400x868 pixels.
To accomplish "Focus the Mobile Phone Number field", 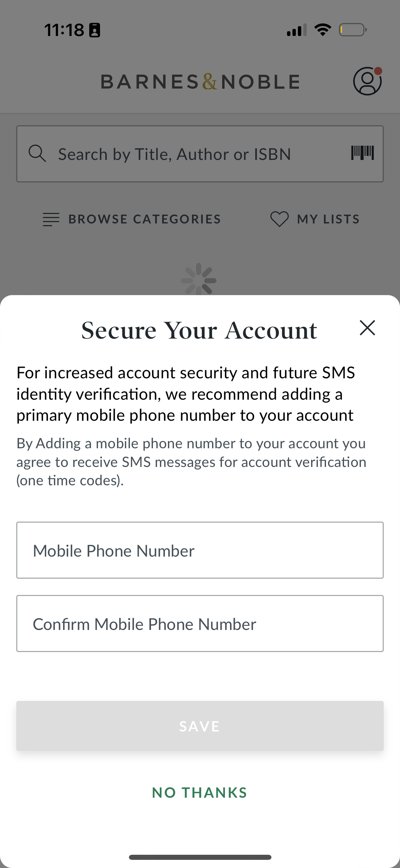I will coord(200,550).
